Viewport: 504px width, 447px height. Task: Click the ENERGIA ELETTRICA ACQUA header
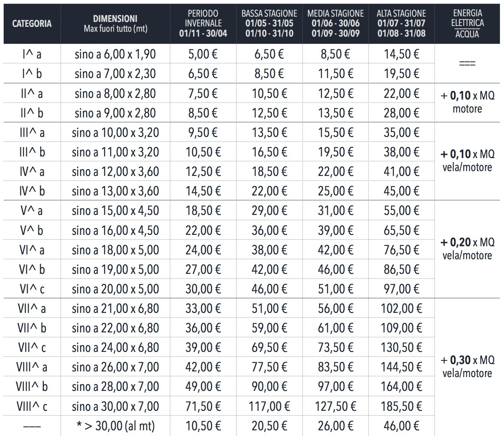(x=467, y=24)
